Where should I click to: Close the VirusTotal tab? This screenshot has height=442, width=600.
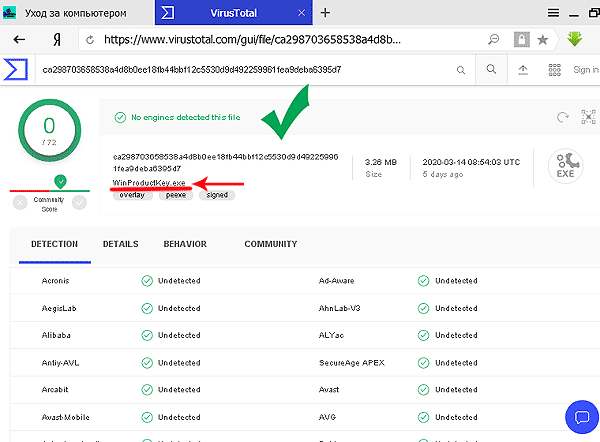pyautogui.click(x=302, y=13)
